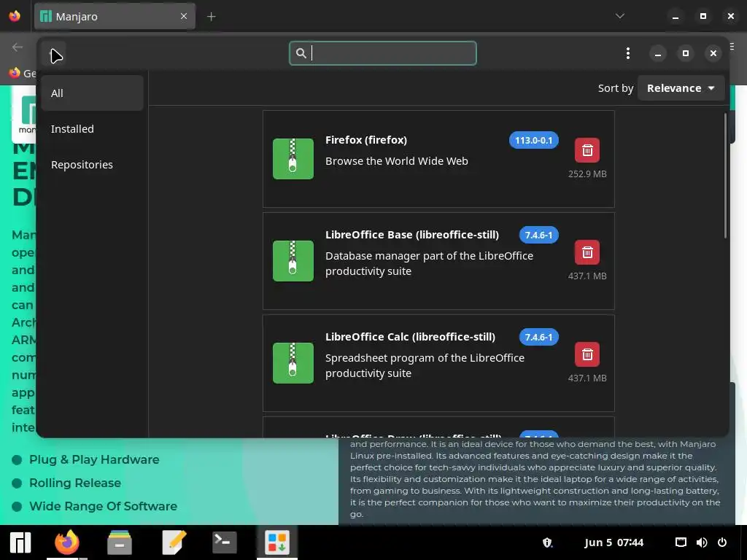
Task: Open a new tab in Firefox
Action: 211,17
